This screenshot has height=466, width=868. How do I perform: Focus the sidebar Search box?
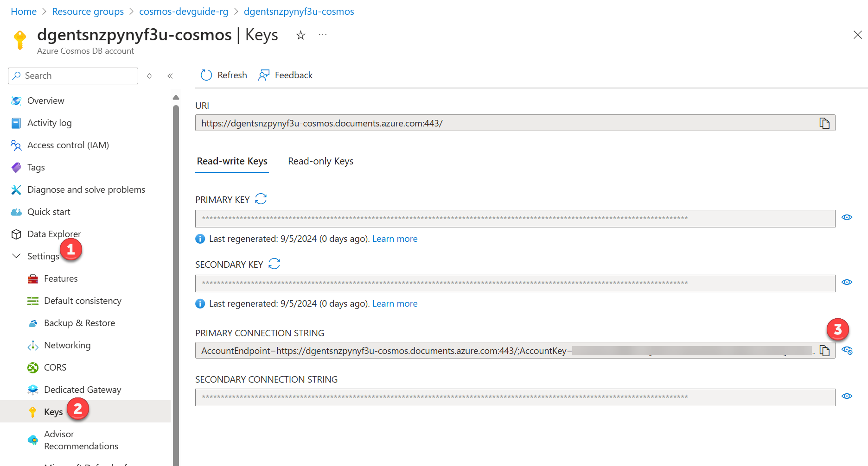[x=73, y=76]
